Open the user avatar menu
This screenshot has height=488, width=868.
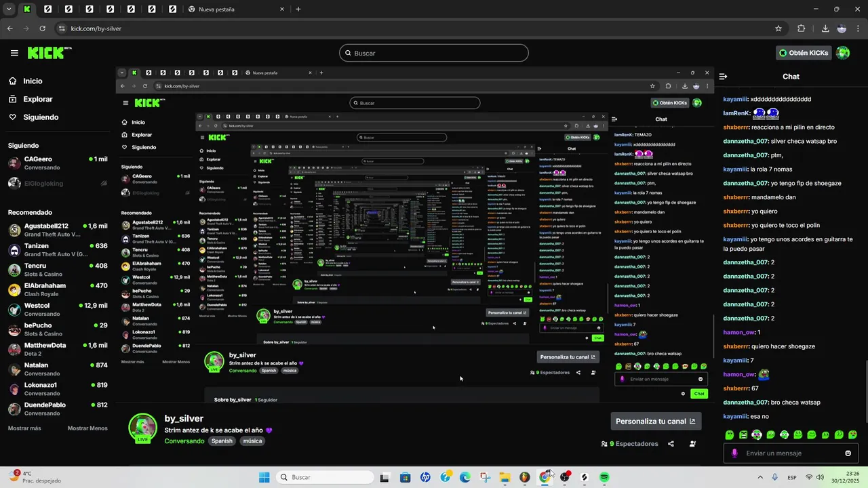(843, 53)
